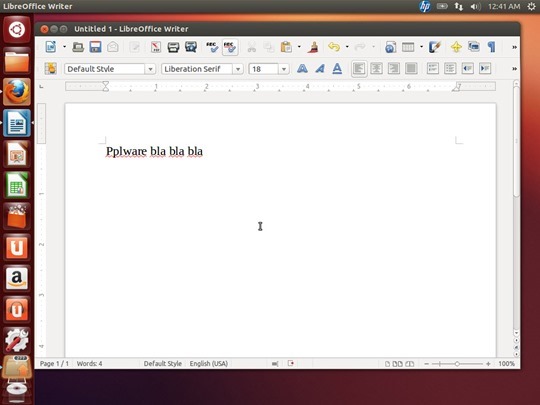Select single-page view layout icon
The image size is (540, 405).
[387, 364]
